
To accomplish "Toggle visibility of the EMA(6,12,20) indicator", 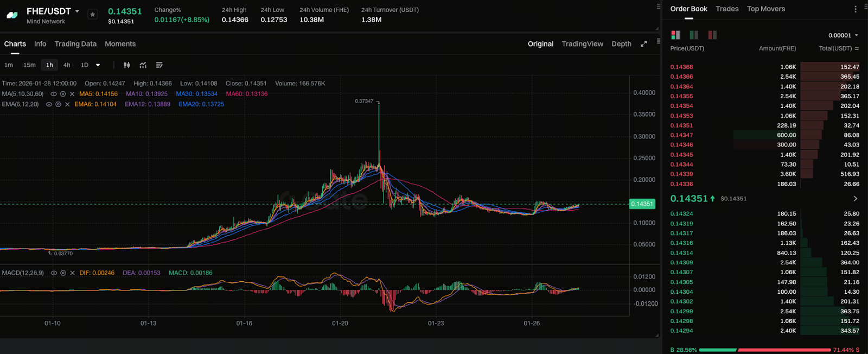I will [49, 104].
